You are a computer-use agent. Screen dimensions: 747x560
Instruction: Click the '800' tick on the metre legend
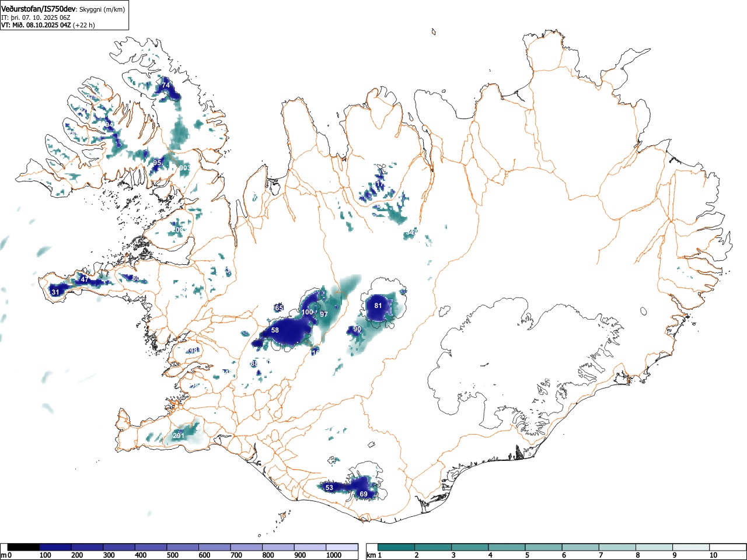pos(268,555)
